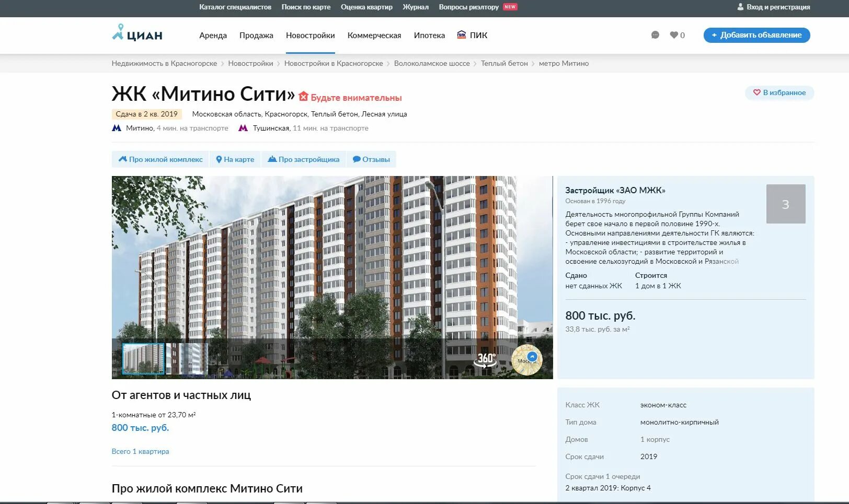Screen dimensions: 849x504
Task: Go to breadcrumb Волоколамское шоссе
Action: 432,63
